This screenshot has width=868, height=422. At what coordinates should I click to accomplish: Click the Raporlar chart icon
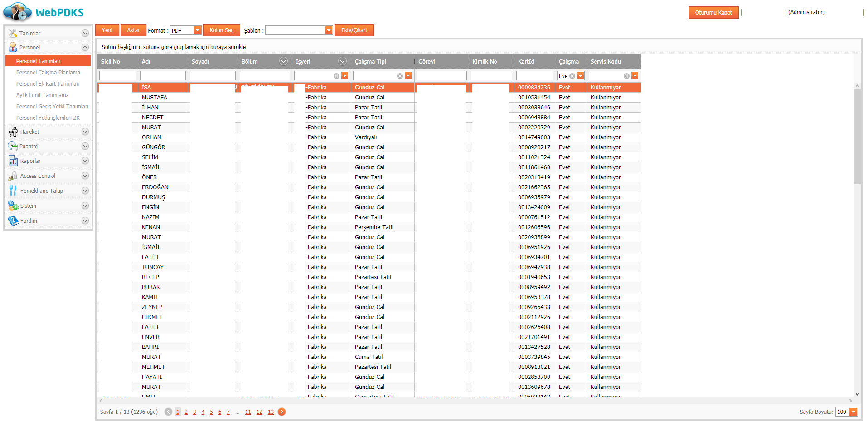pyautogui.click(x=13, y=161)
